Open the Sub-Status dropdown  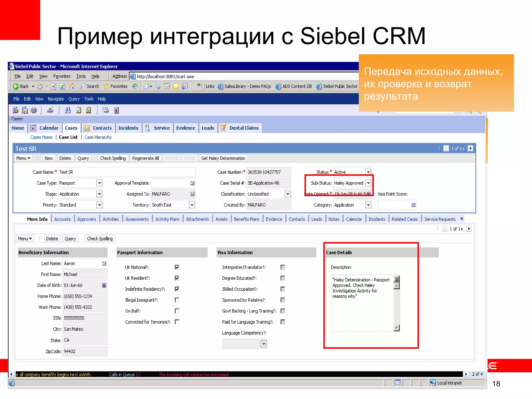tap(368, 183)
